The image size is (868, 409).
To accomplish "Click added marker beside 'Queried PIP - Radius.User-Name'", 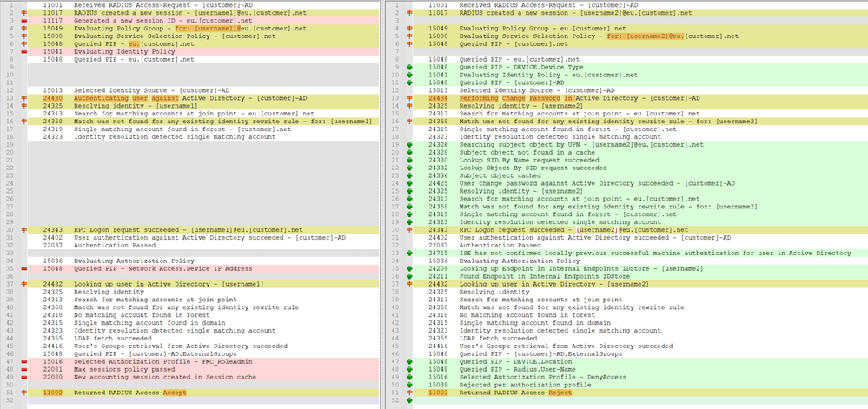I will [409, 369].
